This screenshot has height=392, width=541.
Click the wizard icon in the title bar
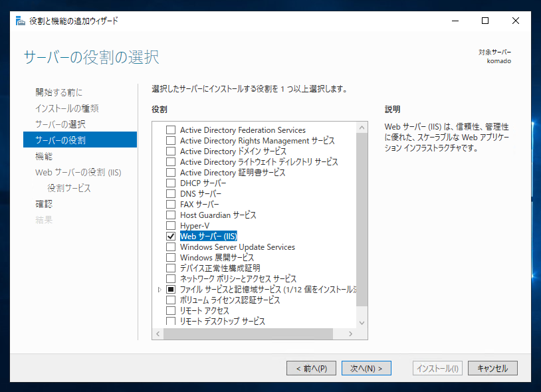[21, 21]
